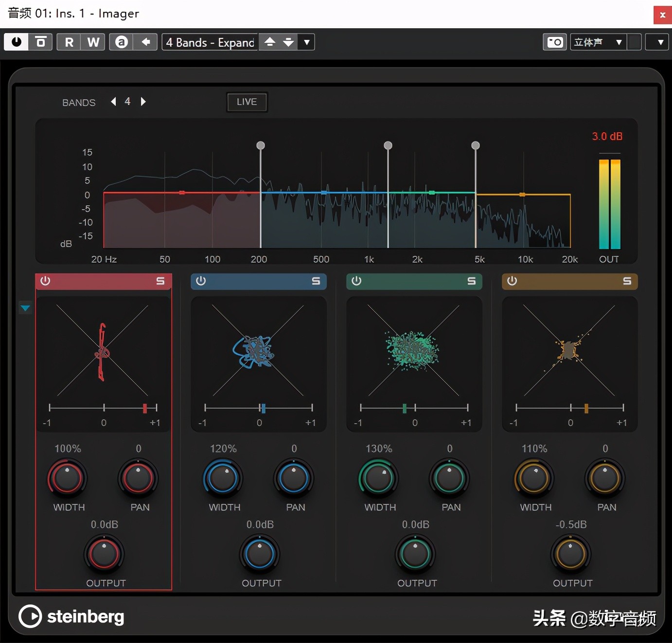This screenshot has height=643, width=672.
Task: Expand the side panel with the blue triangle
Action: pyautogui.click(x=25, y=307)
